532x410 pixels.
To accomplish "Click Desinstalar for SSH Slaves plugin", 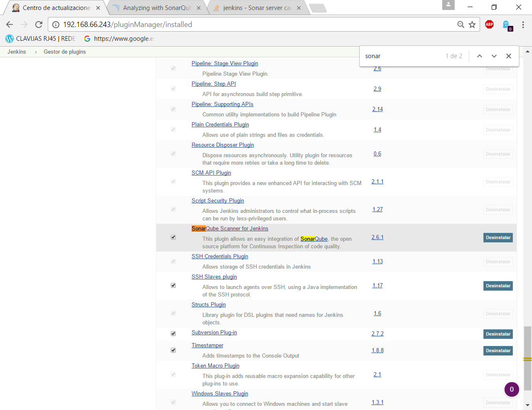I will 498,286.
